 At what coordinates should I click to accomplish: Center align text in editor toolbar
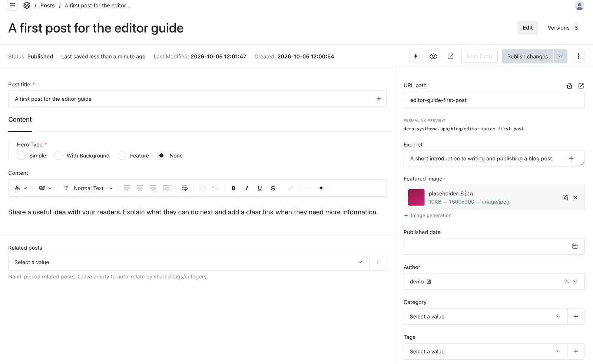pyautogui.click(x=140, y=188)
